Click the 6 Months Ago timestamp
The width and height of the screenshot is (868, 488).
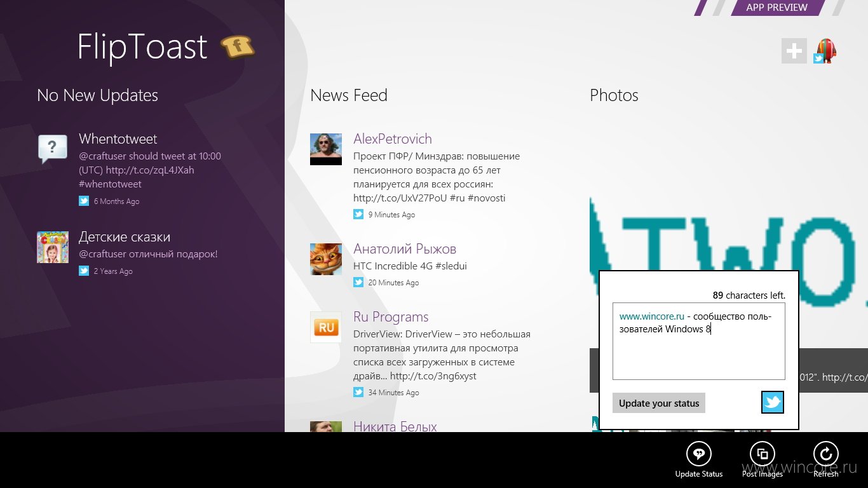point(116,201)
